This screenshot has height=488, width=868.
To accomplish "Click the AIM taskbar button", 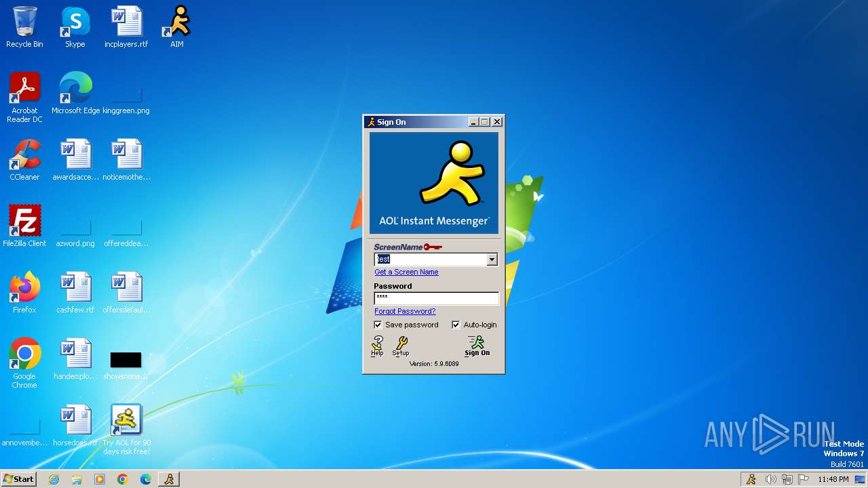I will (169, 479).
